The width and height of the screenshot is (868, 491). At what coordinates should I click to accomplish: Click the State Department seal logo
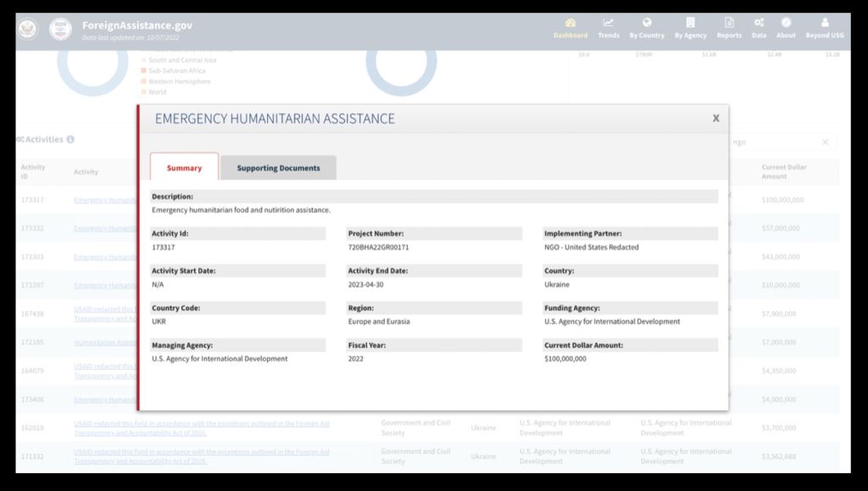(29, 30)
